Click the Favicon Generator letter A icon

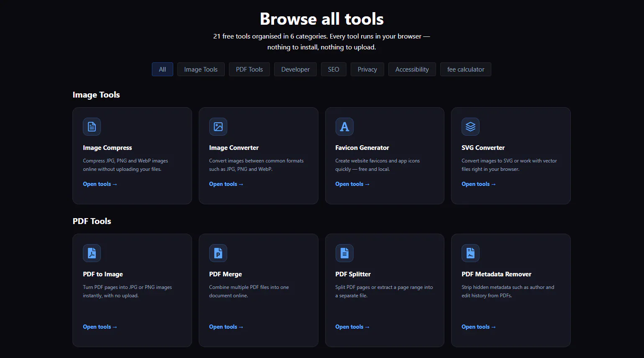point(344,126)
